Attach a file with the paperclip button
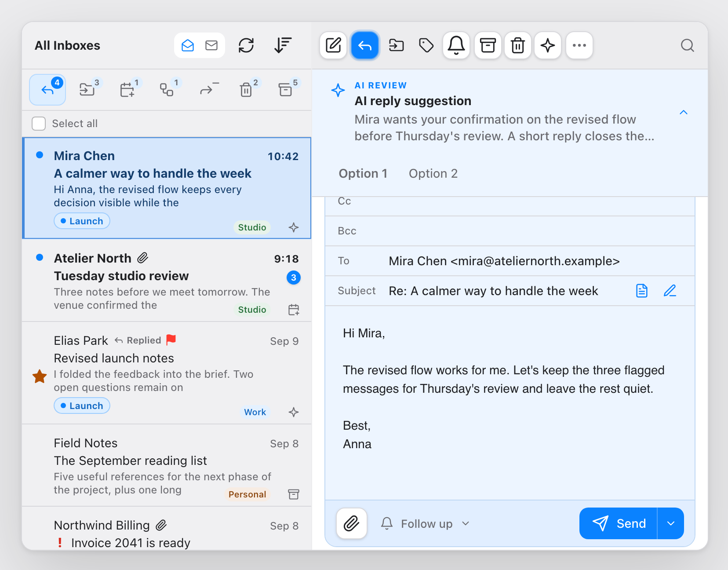728x570 pixels. click(352, 523)
